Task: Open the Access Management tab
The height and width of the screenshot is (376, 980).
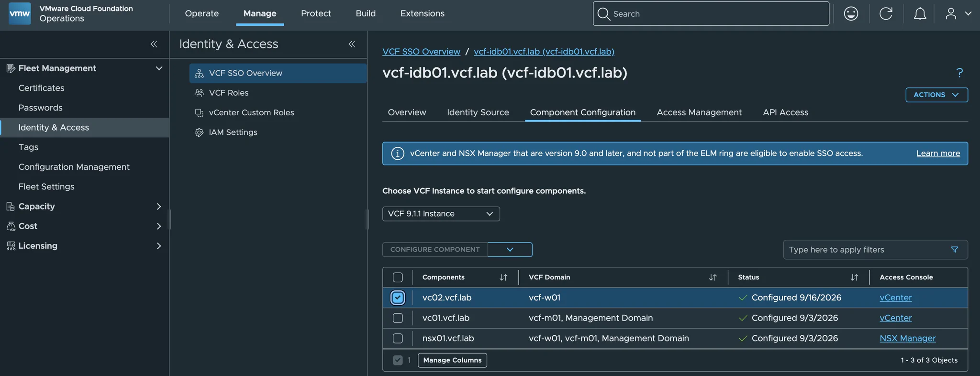Action: click(x=699, y=112)
